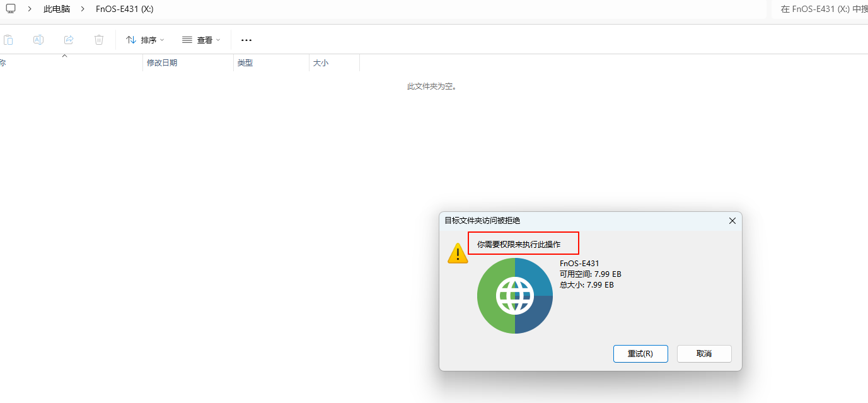This screenshot has width=868, height=403.
Task: Click the Paste clipboard toolbar icon
Action: click(x=8, y=40)
